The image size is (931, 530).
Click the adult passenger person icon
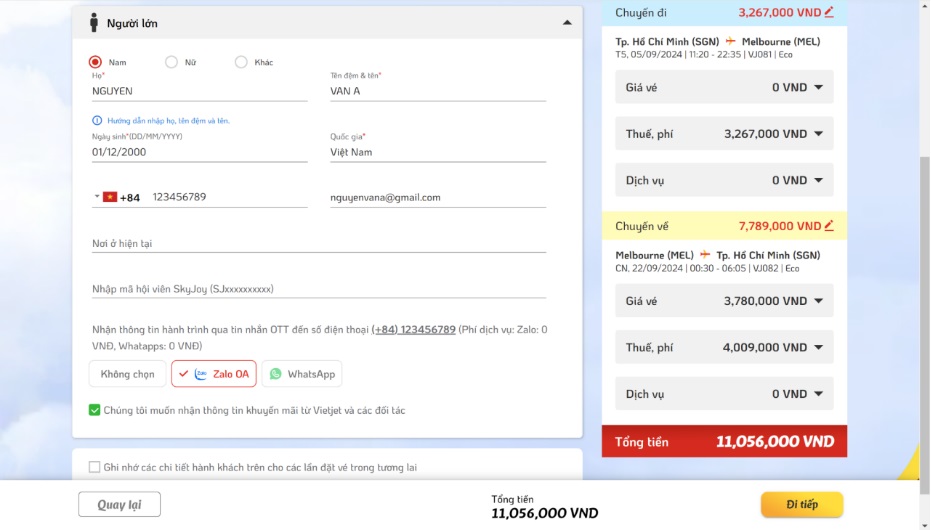click(x=94, y=23)
